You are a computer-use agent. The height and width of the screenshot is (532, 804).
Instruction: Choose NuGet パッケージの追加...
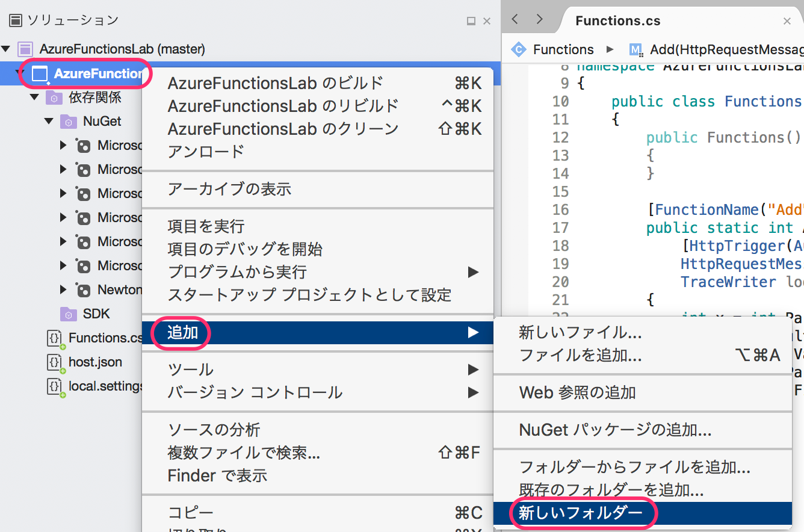click(643, 430)
